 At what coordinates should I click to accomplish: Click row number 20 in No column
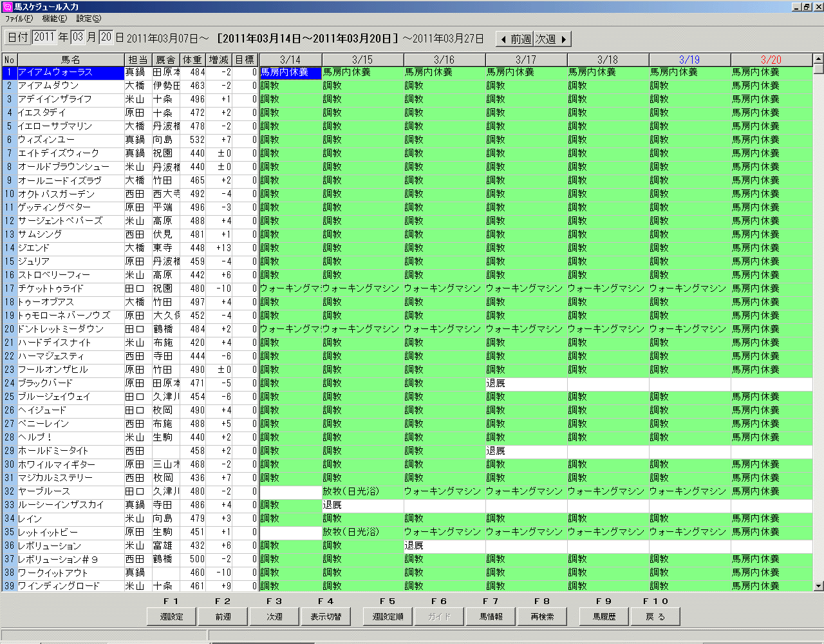(9, 329)
